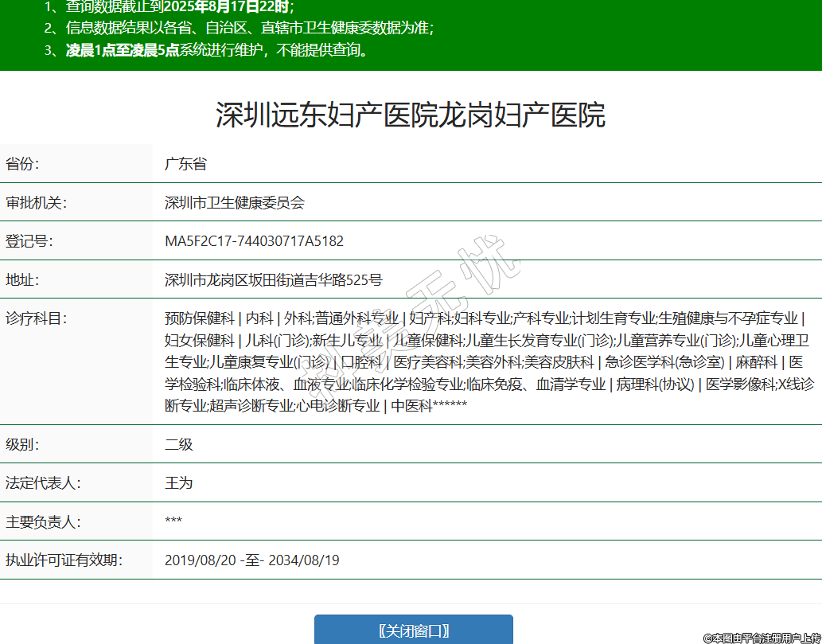Screen dimensions: 822x644
Task: Click the hospital name heading
Action: (411, 115)
